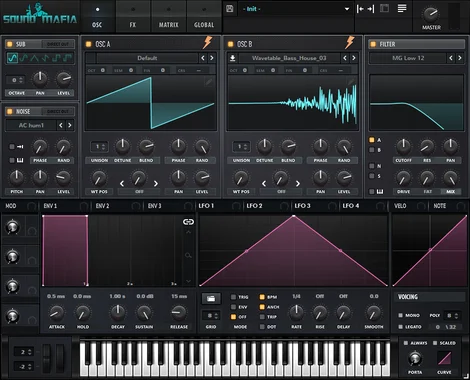The image size is (470, 380).
Task: Click the filter CUTOFF knob
Action: 403,146
